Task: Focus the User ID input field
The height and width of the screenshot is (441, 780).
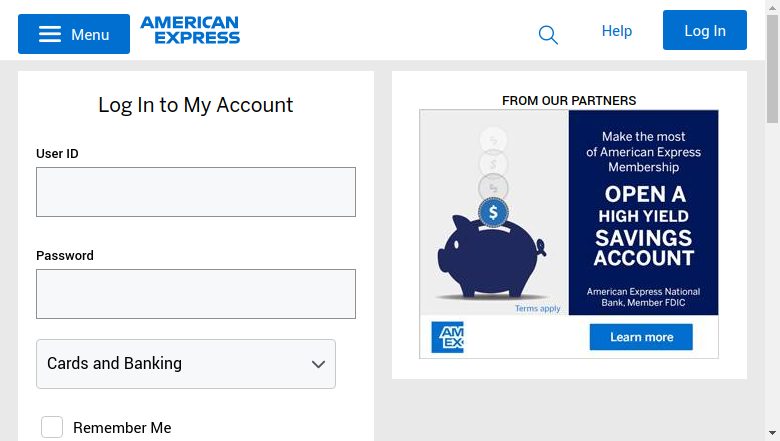Action: [x=196, y=192]
